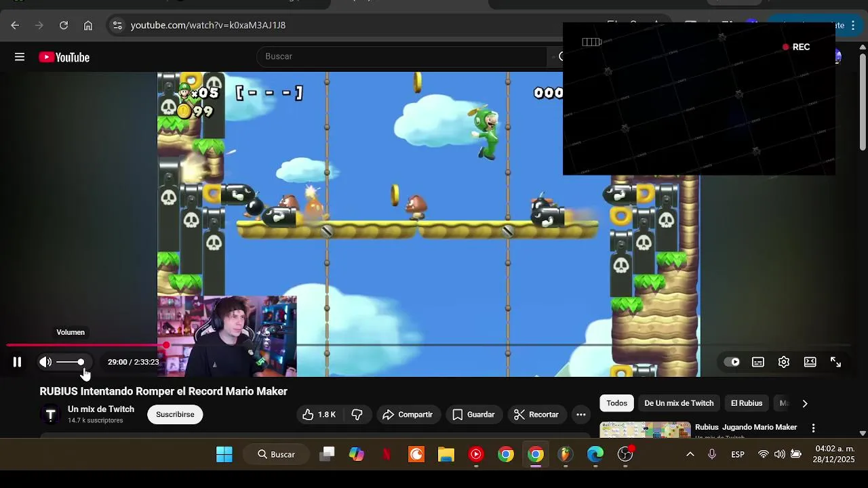868x488 pixels.
Task: Subscribe with the Suscribirse button
Action: [x=175, y=414]
